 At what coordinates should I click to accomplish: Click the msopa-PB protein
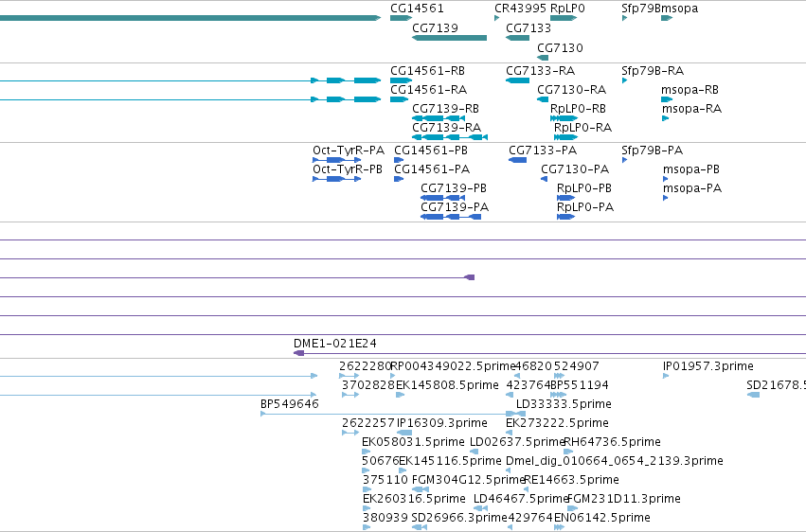[x=665, y=179]
